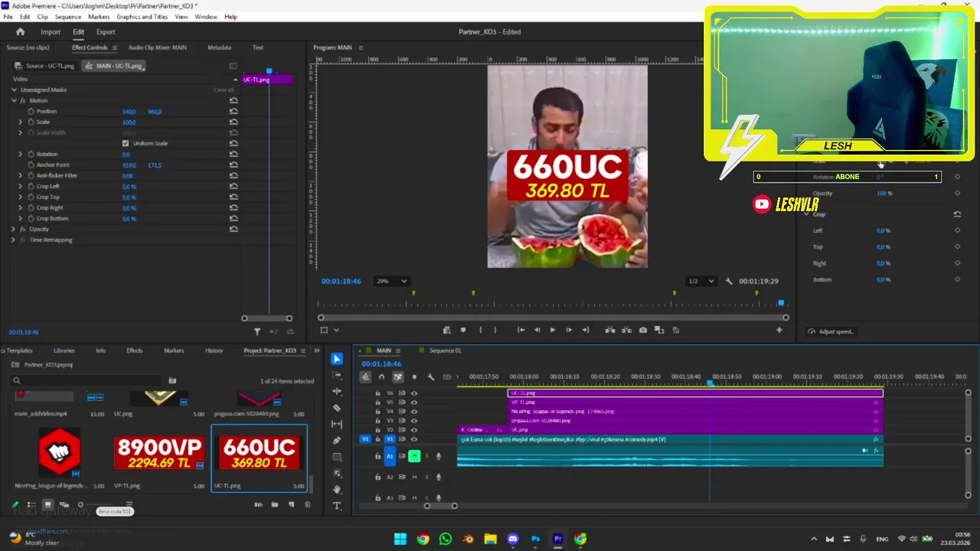Open Comparison View in Program monitor
The height and width of the screenshot is (551, 980).
coord(659,330)
